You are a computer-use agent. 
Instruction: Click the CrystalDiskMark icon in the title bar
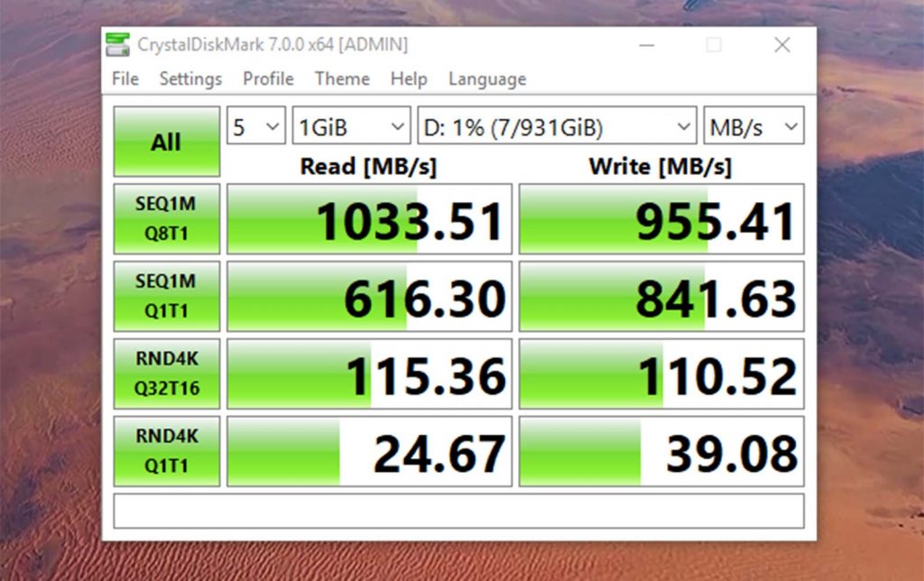pos(115,43)
